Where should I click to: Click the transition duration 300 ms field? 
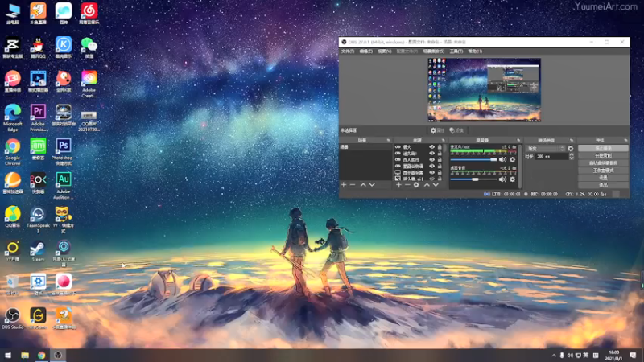click(x=551, y=156)
